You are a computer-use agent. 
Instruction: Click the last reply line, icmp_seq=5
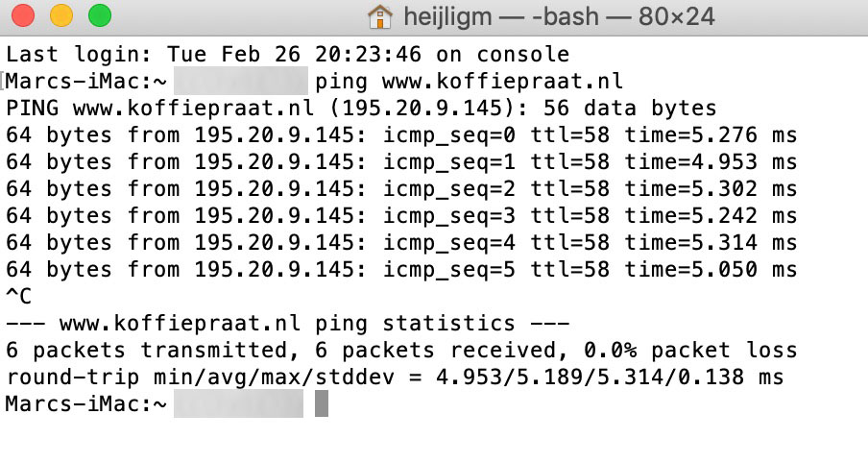click(x=401, y=270)
